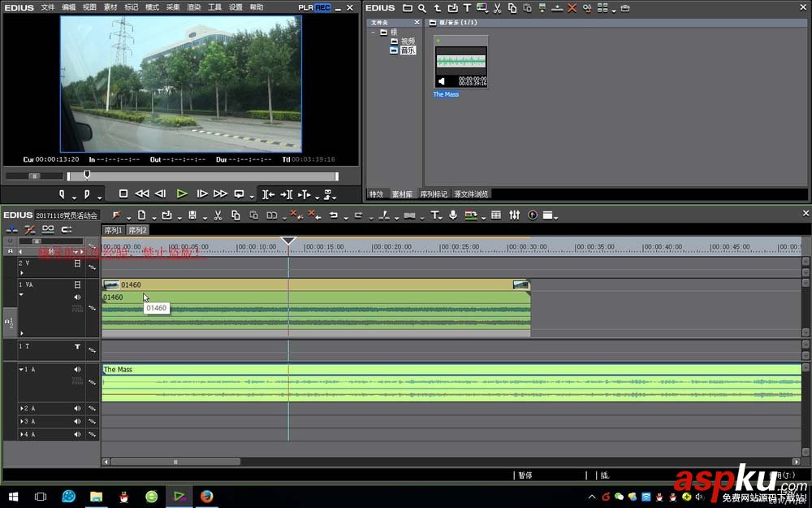Click the Copy icon in timeline toolbar

pos(235,215)
